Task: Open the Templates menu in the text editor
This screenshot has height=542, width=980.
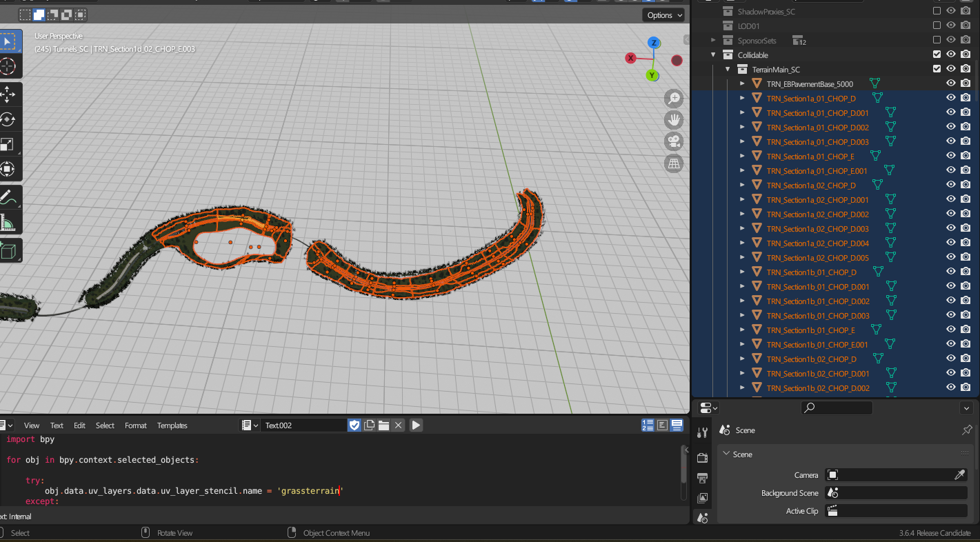Action: pos(172,425)
